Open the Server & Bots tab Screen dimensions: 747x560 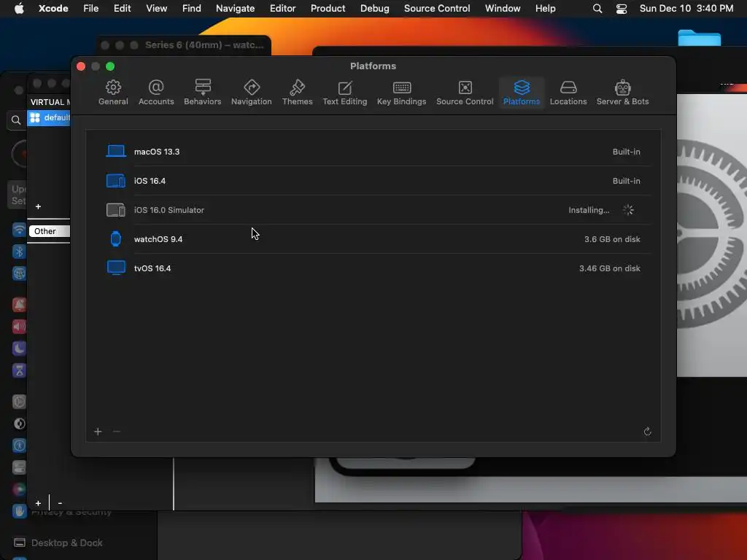[x=623, y=93]
